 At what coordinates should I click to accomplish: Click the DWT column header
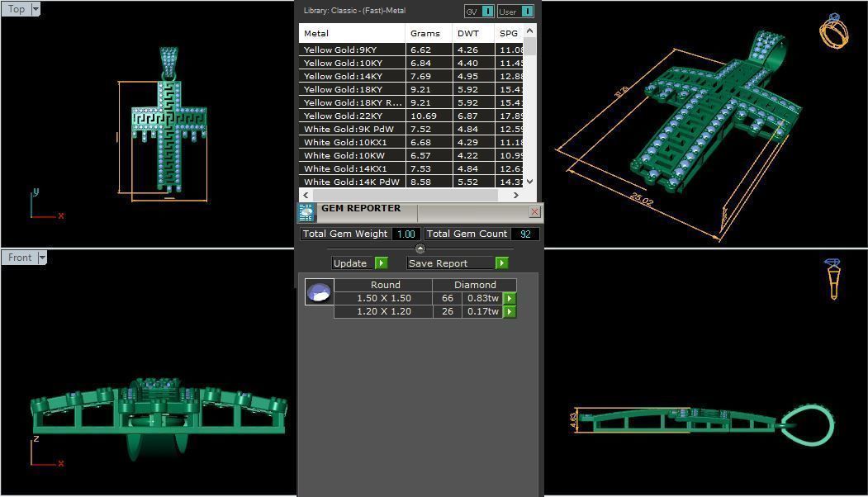coord(473,33)
